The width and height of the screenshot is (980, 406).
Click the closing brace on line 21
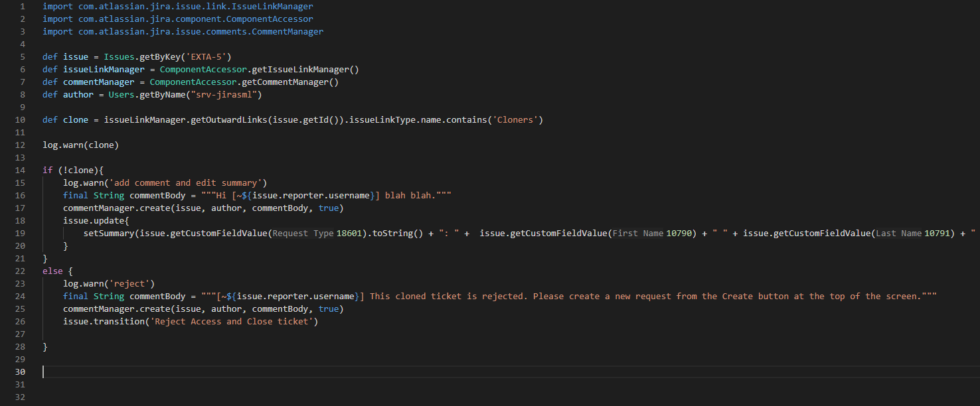45,258
